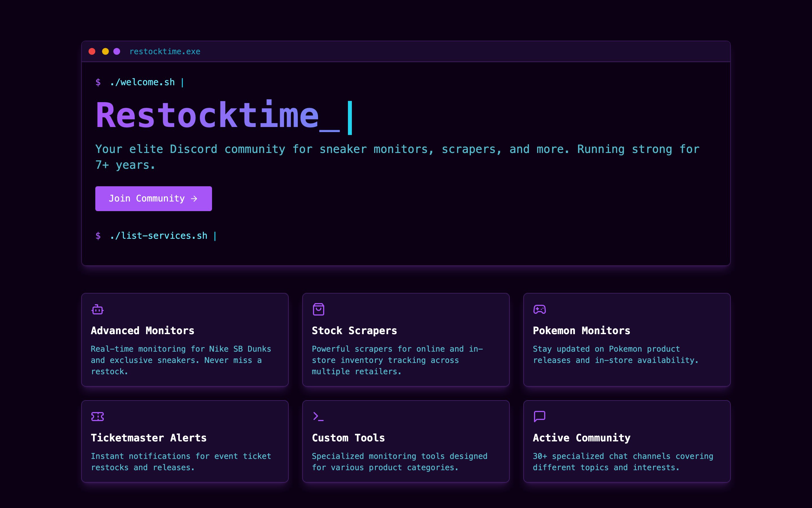
Task: Click the robot icon on Advanced Monitors card
Action: [97, 309]
